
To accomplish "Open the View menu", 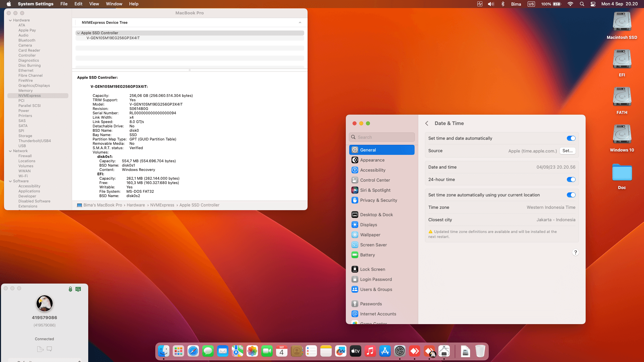I will point(94,4).
